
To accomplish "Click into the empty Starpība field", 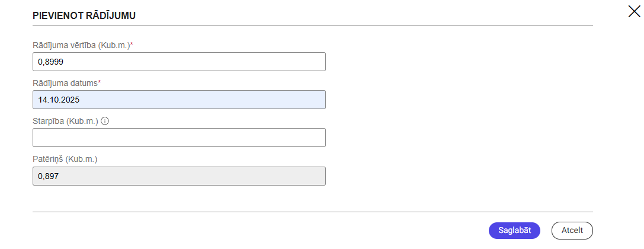I will tap(179, 138).
